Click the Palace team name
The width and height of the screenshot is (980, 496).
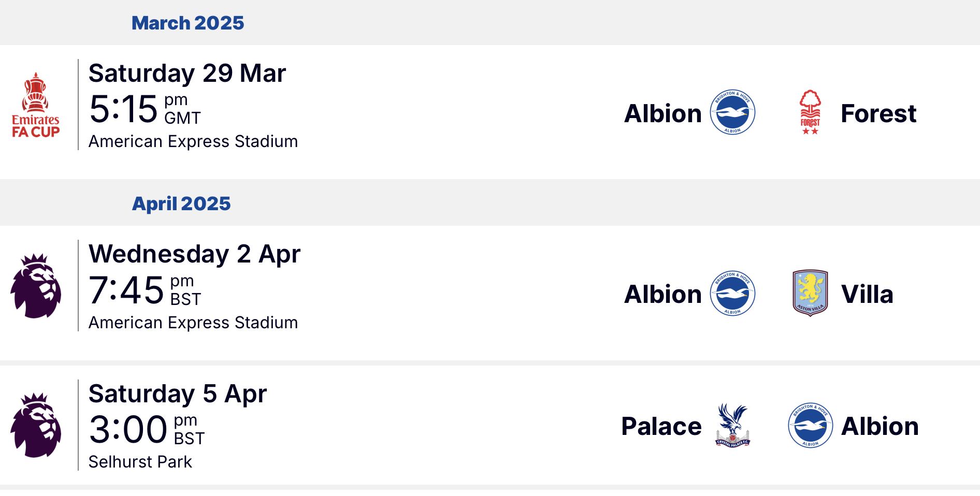(x=661, y=426)
